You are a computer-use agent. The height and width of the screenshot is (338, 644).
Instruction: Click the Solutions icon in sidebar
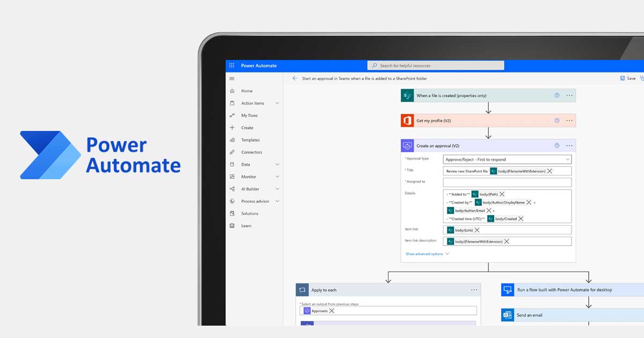click(x=232, y=214)
